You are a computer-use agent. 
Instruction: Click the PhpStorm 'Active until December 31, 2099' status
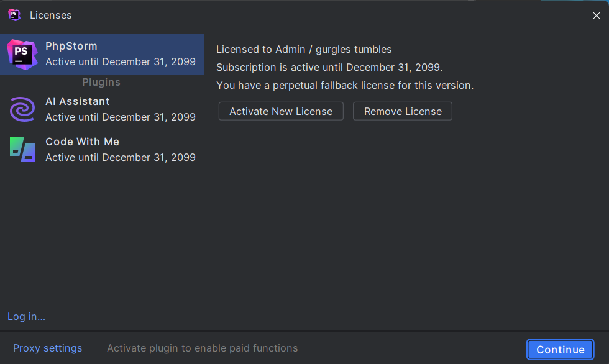tap(121, 61)
